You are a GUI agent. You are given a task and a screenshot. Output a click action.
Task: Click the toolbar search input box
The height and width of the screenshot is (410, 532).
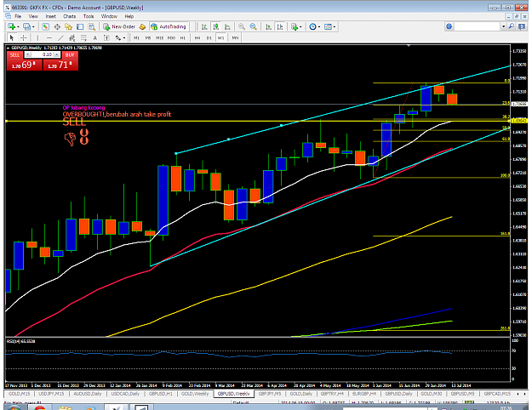478,26
